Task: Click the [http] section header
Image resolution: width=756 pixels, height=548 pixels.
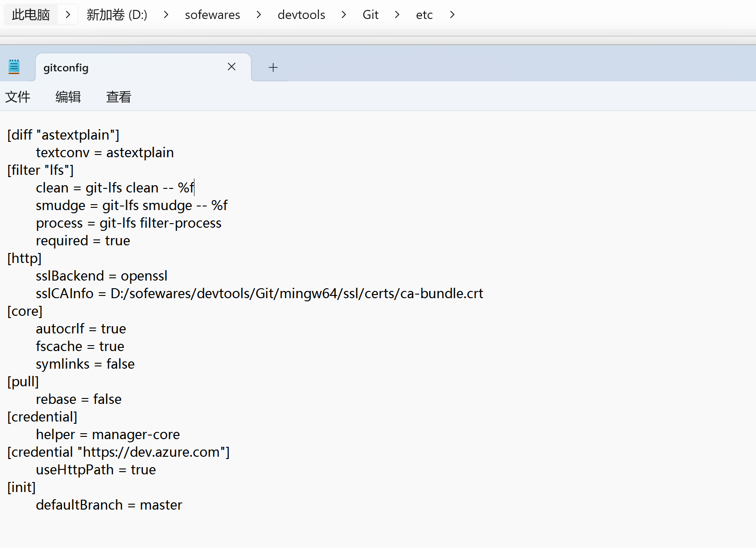Action: tap(24, 258)
